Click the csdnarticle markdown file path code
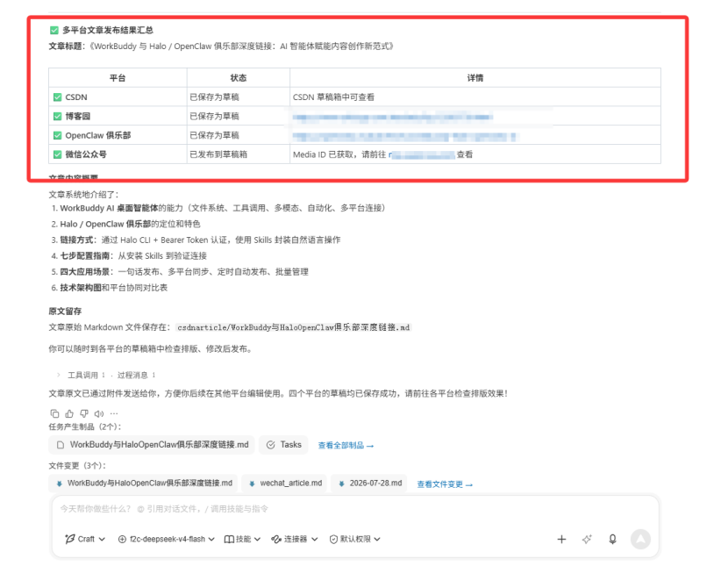This screenshot has width=728, height=566. [x=294, y=327]
